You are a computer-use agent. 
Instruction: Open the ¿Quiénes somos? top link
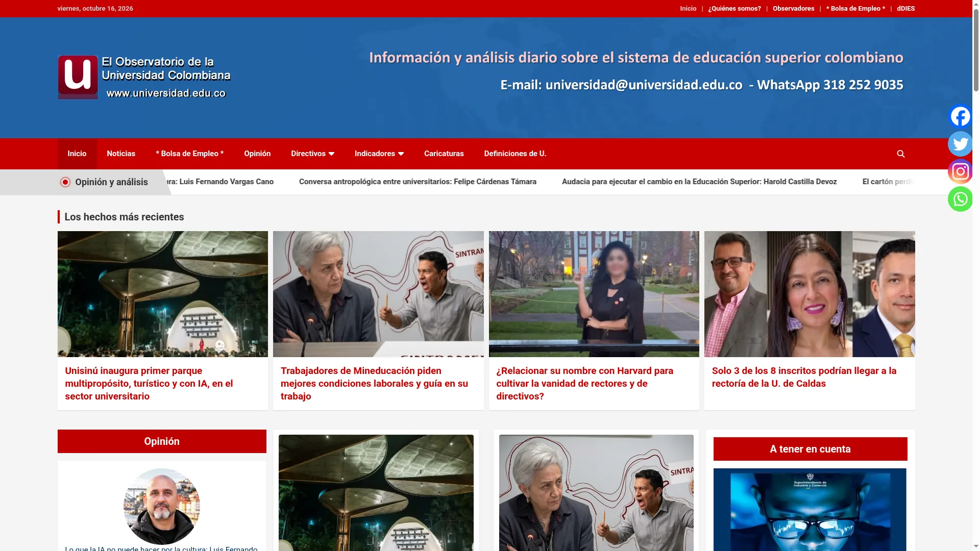pyautogui.click(x=734, y=9)
